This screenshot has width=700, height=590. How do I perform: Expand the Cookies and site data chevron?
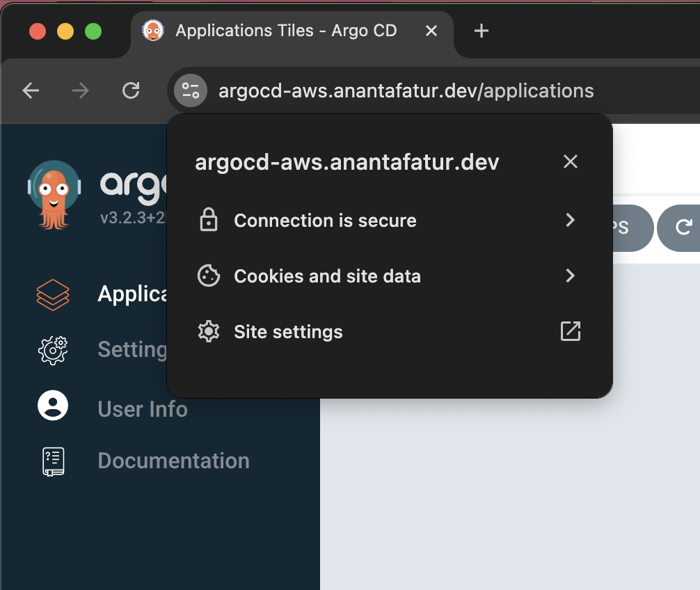point(570,276)
